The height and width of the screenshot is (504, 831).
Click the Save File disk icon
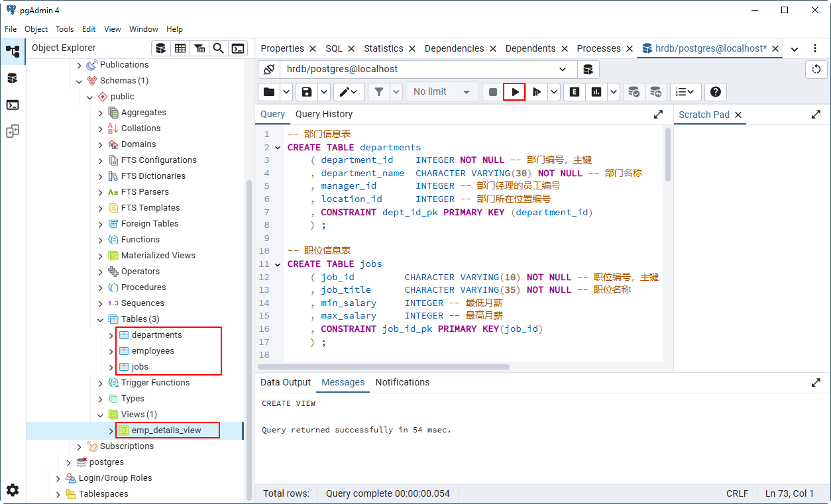pyautogui.click(x=307, y=92)
